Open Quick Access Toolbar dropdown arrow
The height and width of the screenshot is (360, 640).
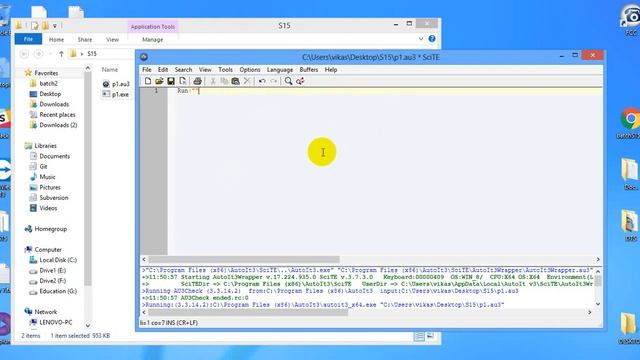[x=55, y=26]
